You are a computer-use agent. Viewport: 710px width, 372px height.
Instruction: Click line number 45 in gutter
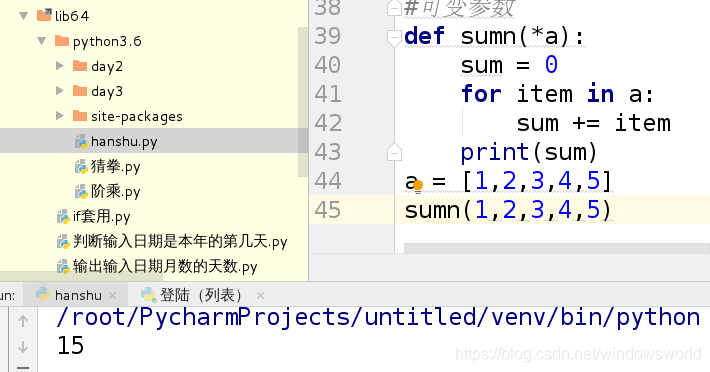point(327,210)
